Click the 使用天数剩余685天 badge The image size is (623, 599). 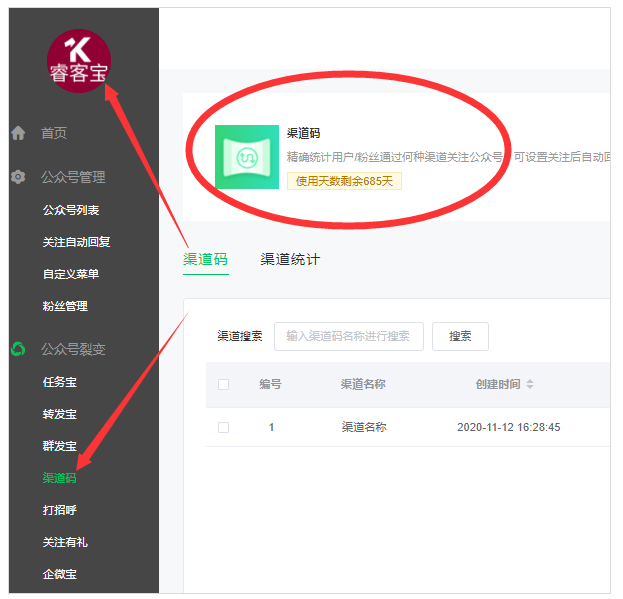click(344, 181)
